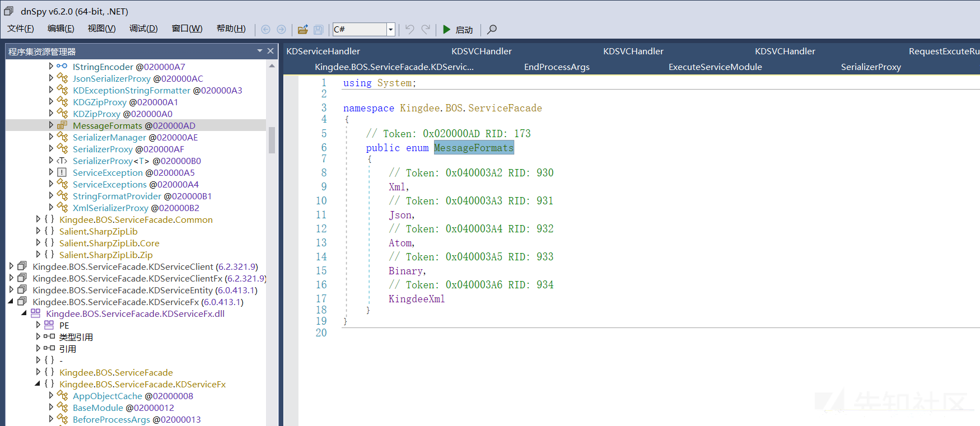Switch to SerializerProxy tab

(871, 67)
